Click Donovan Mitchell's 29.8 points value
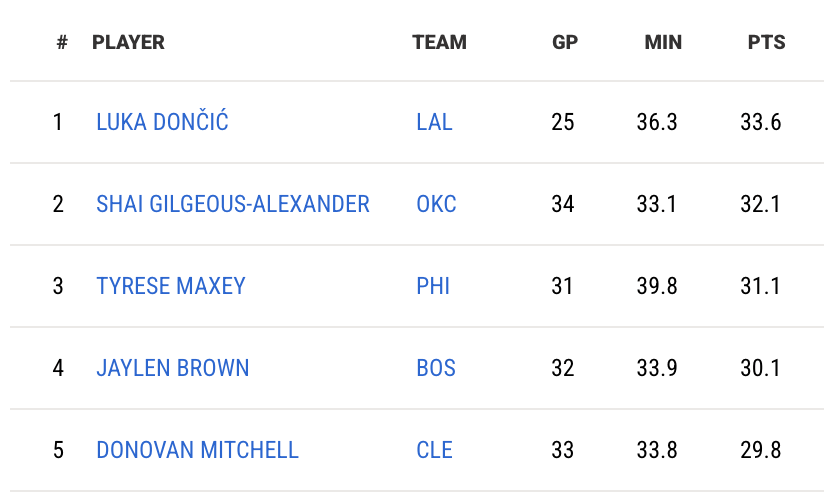Screen dimensions: 824x492 click(761, 450)
